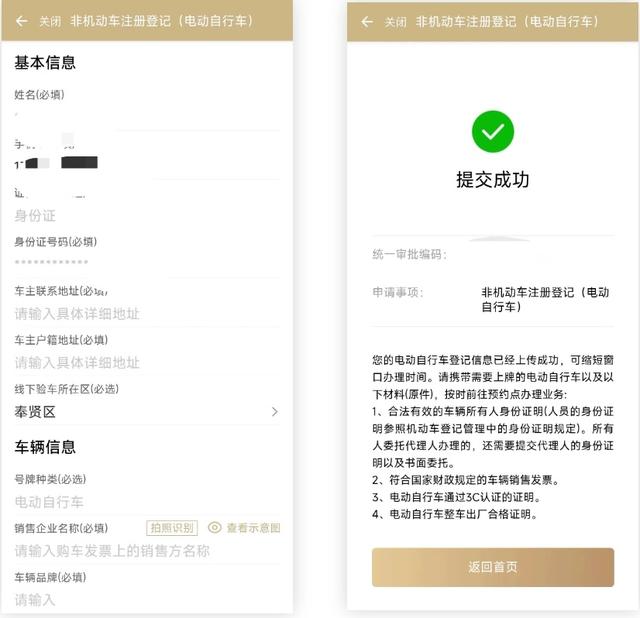This screenshot has width=640, height=618.
Task: Open the certificate type field showing 身份证
Action: [x=147, y=215]
